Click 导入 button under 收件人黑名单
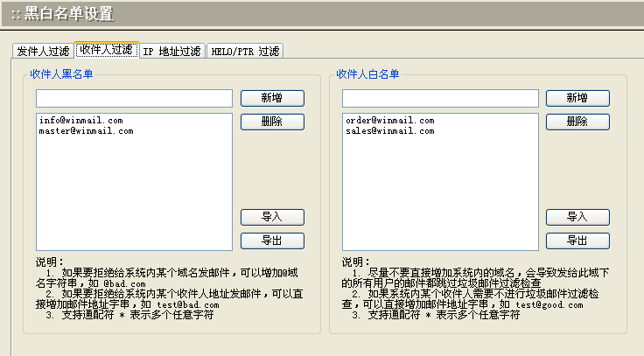The width and height of the screenshot is (644, 356). [272, 217]
